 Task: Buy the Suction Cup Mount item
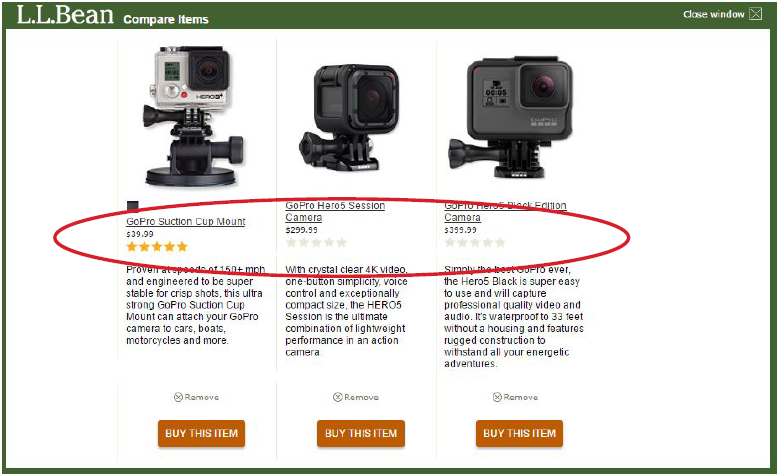tap(202, 433)
